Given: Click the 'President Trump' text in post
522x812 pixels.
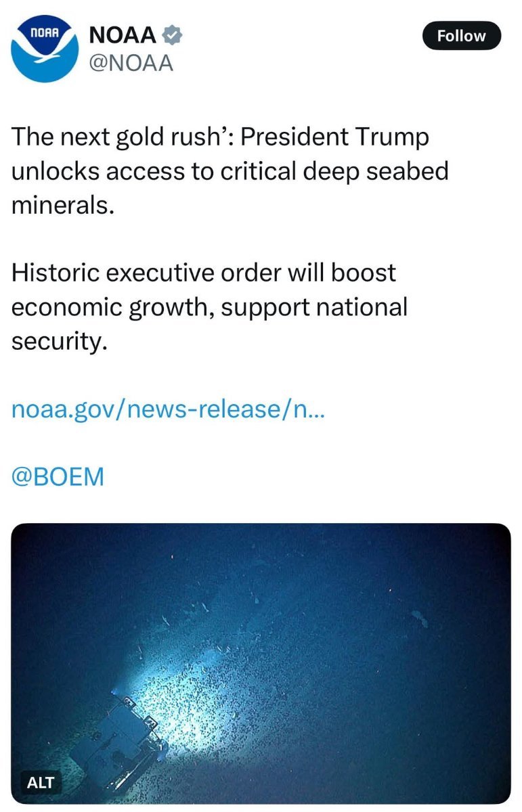Looking at the screenshot, I should (335, 138).
